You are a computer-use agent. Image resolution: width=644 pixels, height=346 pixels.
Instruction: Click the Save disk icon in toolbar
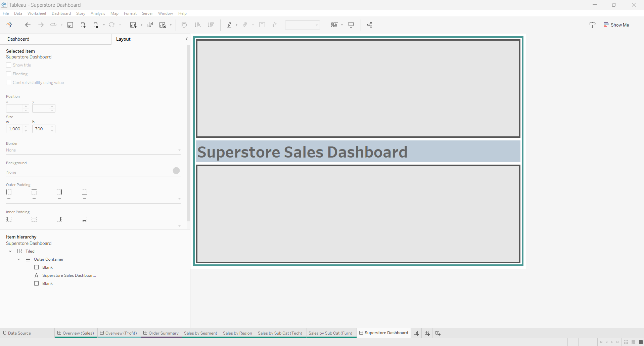point(70,25)
